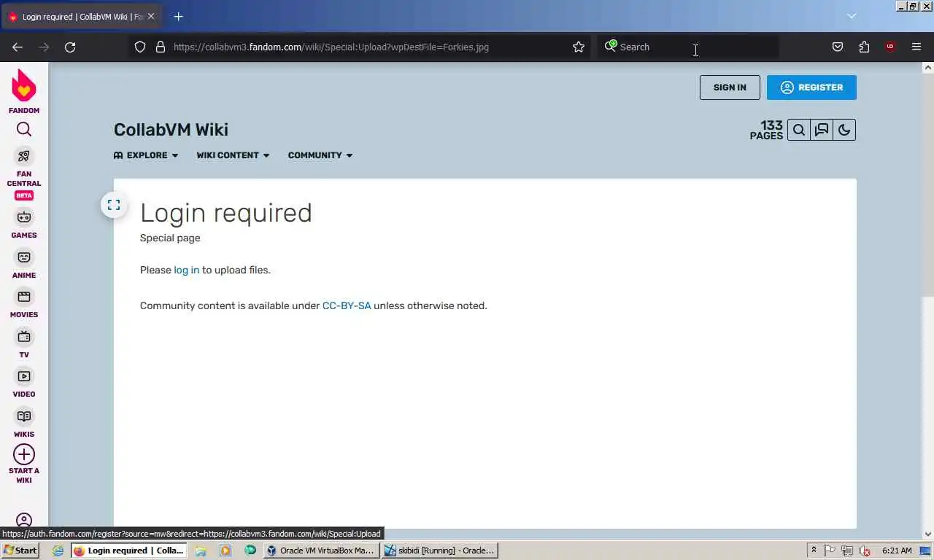Show hidden system tray icons
This screenshot has width=934, height=560.
coord(814,551)
